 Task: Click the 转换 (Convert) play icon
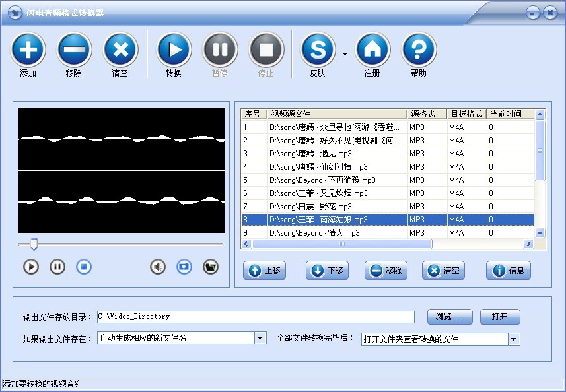click(174, 49)
